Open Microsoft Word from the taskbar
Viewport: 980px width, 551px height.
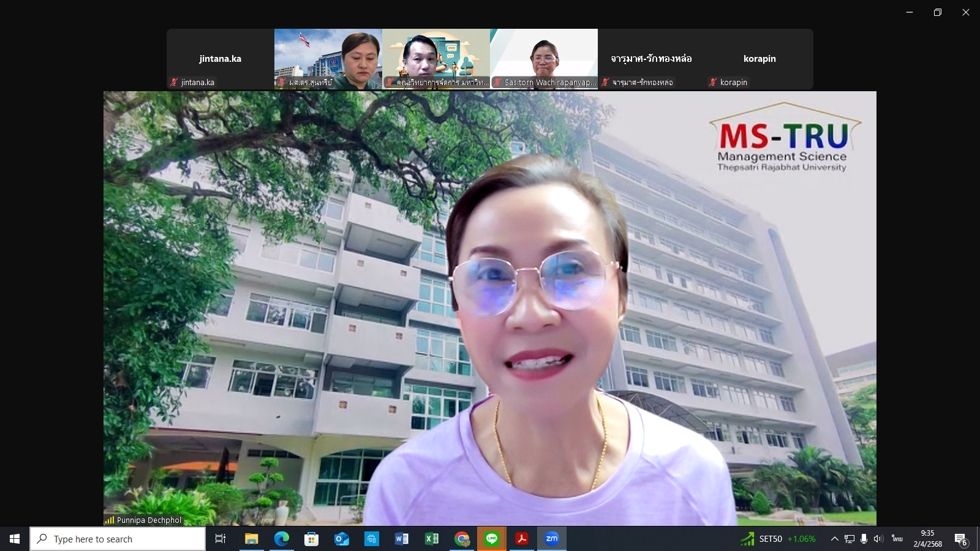(x=402, y=539)
